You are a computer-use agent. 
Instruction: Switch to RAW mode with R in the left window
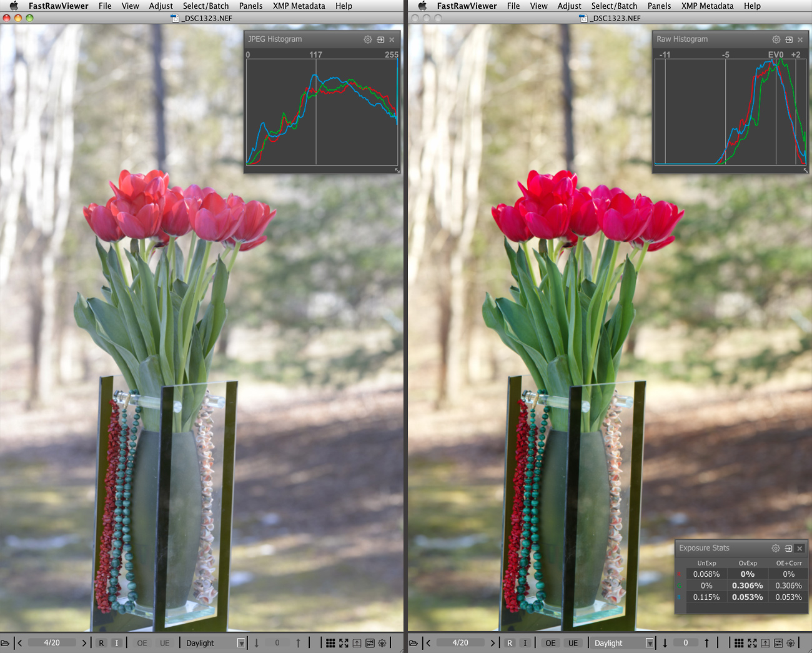(x=101, y=643)
